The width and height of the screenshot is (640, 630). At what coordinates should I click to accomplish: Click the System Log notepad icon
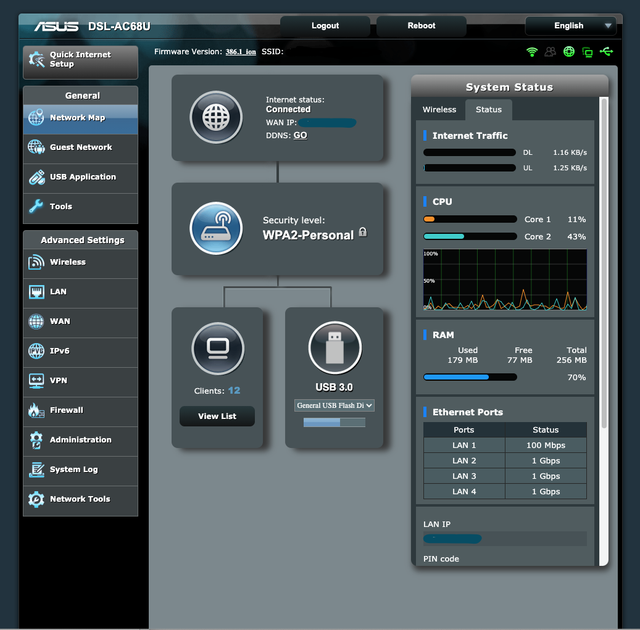click(x=36, y=470)
